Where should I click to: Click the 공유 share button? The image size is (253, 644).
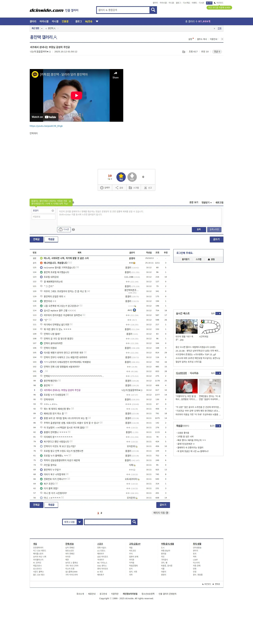tap(119, 188)
